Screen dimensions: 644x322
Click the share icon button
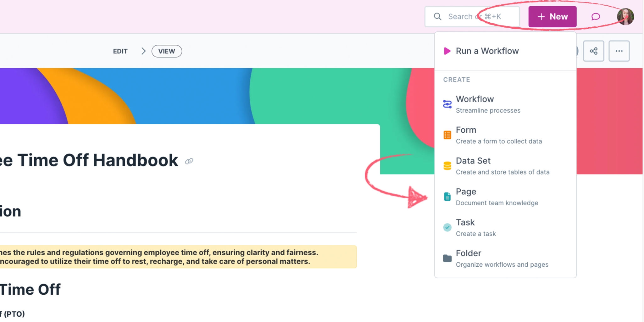594,51
